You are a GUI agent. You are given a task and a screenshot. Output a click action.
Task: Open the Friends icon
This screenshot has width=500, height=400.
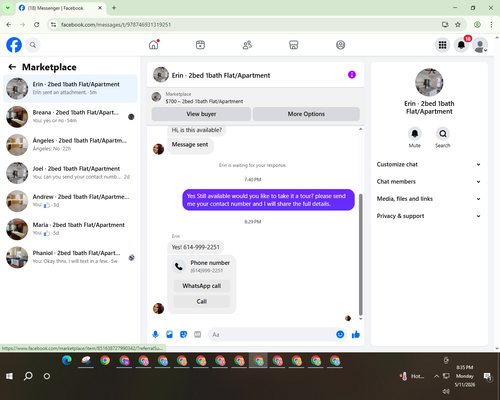point(247,45)
